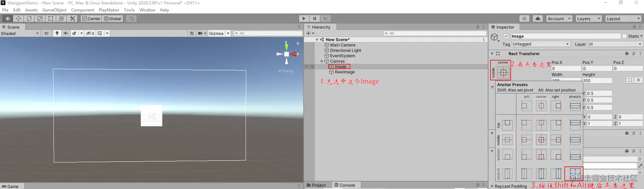Toggle 2D view mode
644x189 pixels.
46,33
